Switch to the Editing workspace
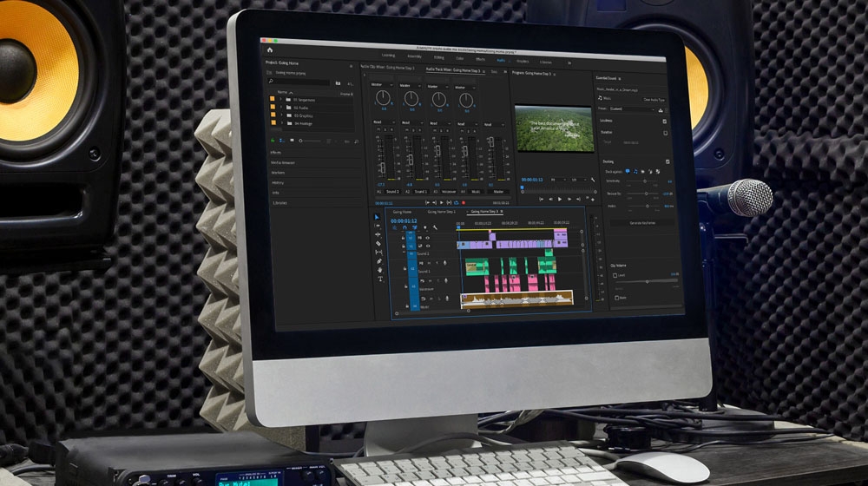This screenshot has width=868, height=486. (x=439, y=57)
